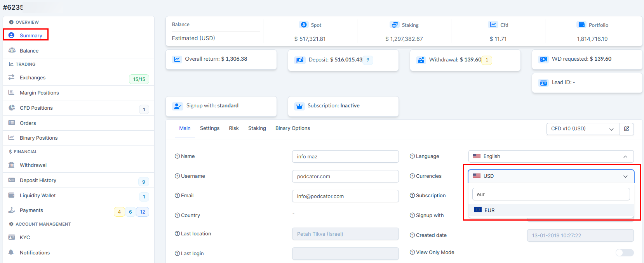Screen dimensions: 644x263
Task: Click the Name field help icon
Action: pyautogui.click(x=177, y=156)
